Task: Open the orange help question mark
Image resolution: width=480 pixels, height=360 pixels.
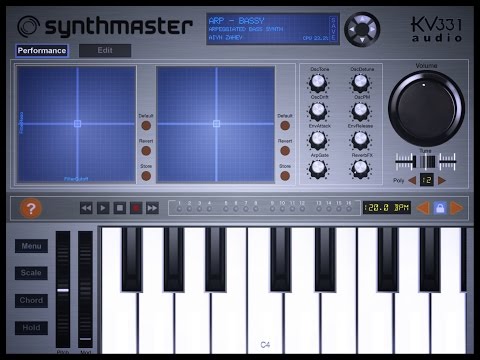Action: coord(31,208)
